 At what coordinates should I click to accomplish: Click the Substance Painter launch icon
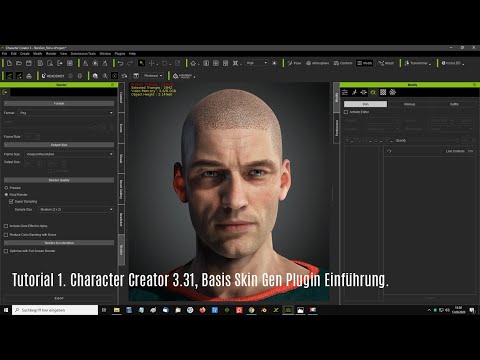(x=183, y=76)
